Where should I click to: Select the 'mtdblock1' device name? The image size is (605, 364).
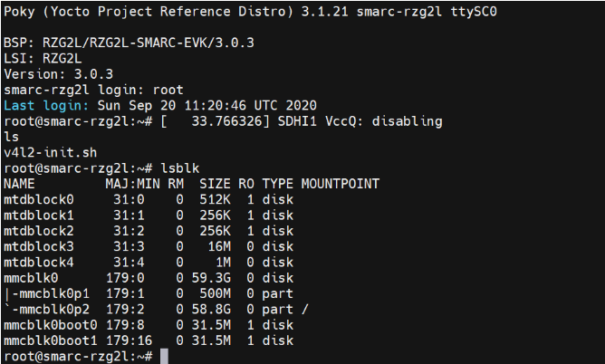(39, 216)
